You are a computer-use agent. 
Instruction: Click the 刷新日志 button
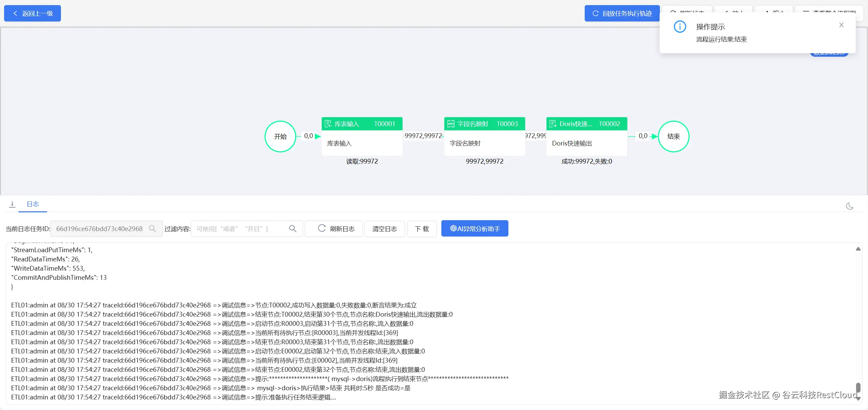[334, 229]
